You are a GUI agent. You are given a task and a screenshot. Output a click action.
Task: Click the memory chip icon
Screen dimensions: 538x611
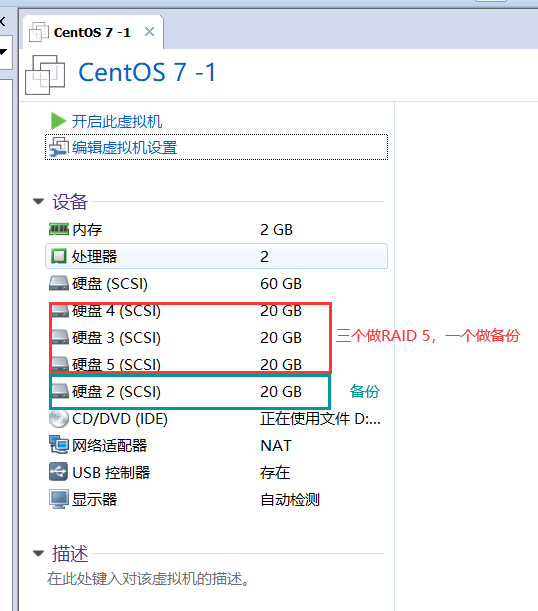59,229
